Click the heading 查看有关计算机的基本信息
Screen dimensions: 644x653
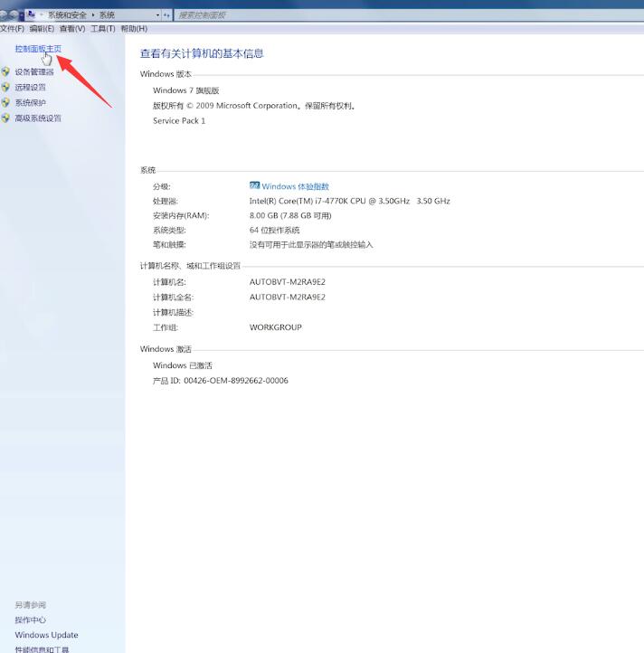(x=202, y=53)
